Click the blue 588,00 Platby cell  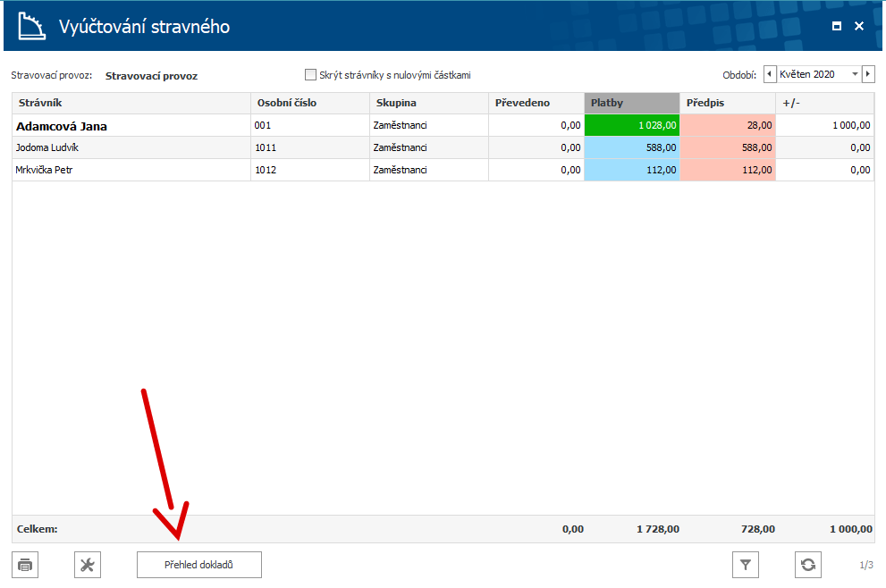[x=632, y=147]
